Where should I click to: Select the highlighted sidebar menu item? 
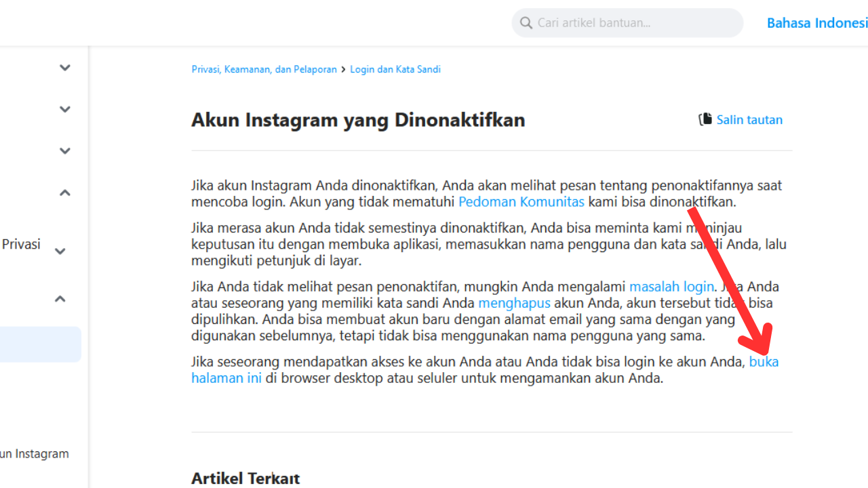pos(41,344)
